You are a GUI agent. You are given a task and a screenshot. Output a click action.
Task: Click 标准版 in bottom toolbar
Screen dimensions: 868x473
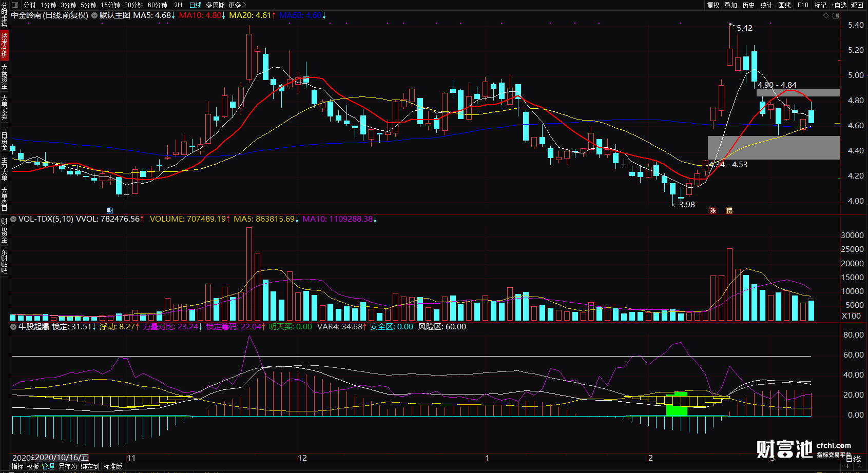pos(112,466)
